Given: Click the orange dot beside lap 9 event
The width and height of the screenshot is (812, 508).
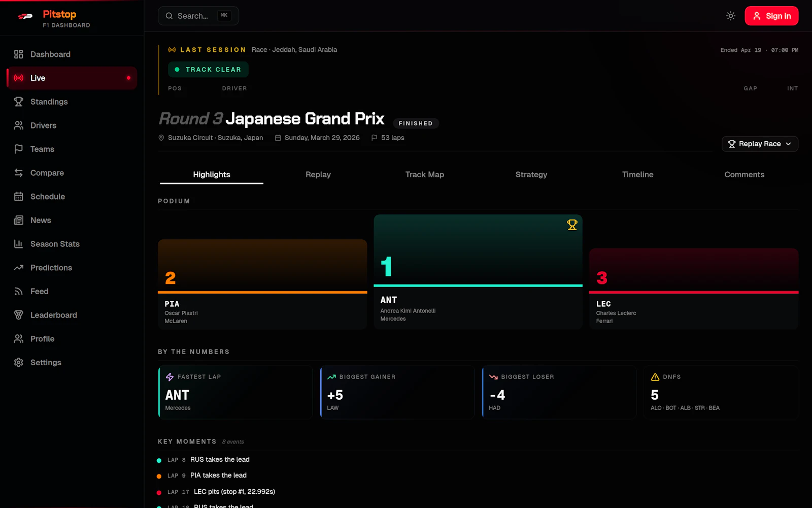Looking at the screenshot, I should (x=159, y=476).
